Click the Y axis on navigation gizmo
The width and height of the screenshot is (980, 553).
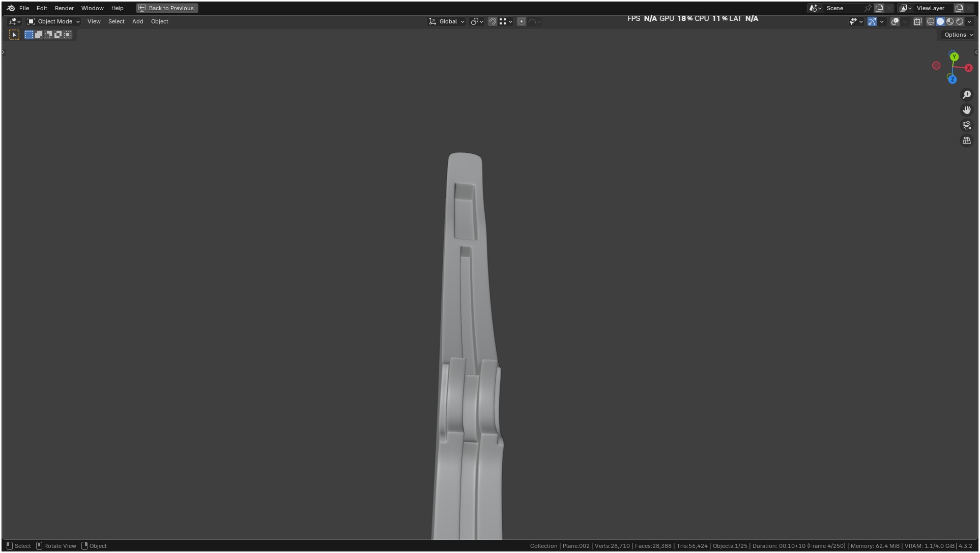(954, 57)
